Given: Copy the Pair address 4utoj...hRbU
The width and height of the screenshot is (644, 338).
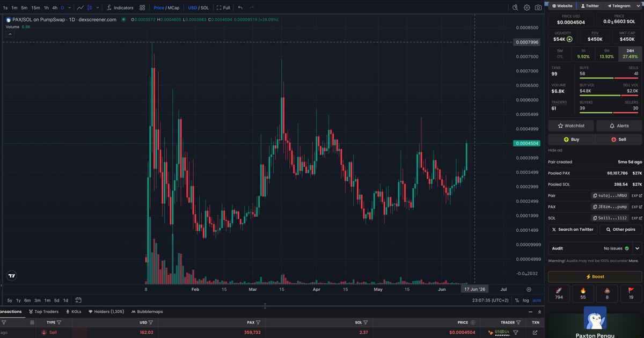Looking at the screenshot, I should pyautogui.click(x=610, y=196).
